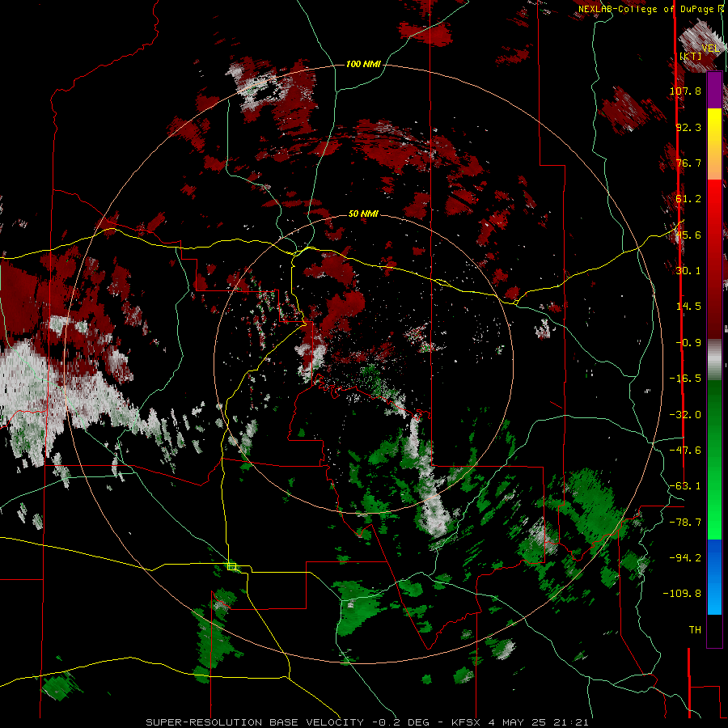The width and height of the screenshot is (728, 728).
Task: Select the dark blue segment of the color bar
Action: pos(714,555)
